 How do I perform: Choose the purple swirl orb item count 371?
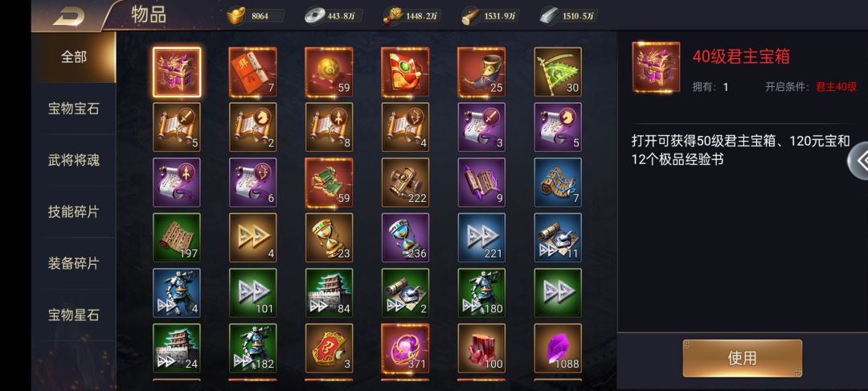click(x=405, y=348)
